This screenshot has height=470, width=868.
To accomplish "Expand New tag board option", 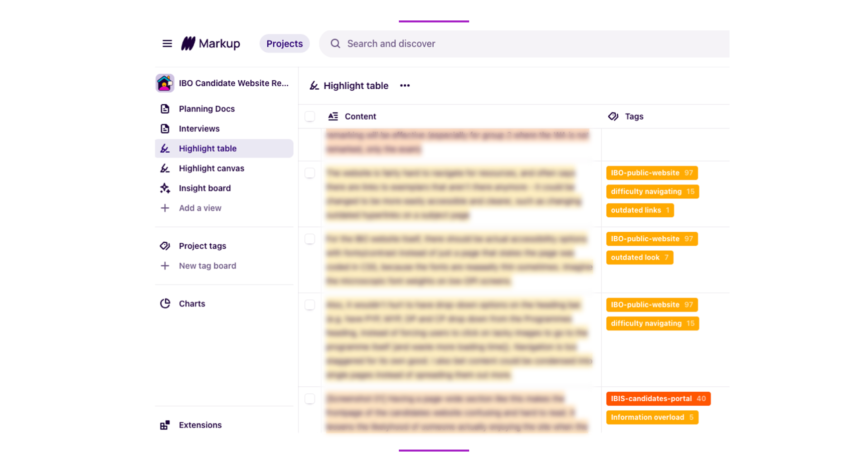I will 207,266.
